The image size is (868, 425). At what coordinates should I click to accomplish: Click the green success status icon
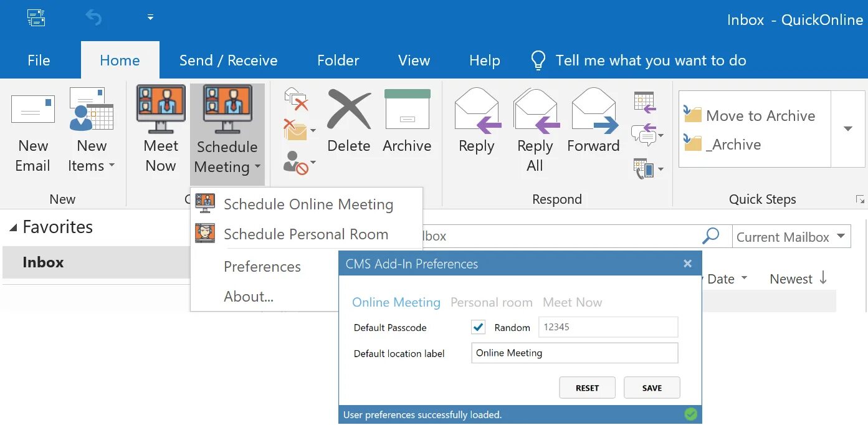tap(690, 414)
